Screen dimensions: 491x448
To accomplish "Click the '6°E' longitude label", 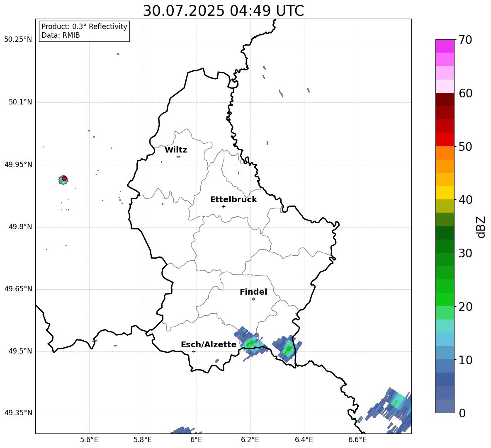I will coord(196,440).
